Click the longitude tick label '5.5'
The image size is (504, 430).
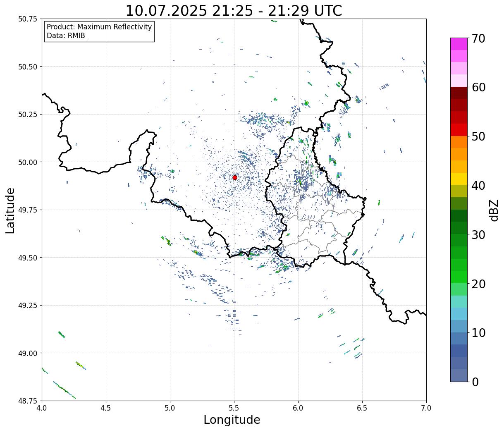pyautogui.click(x=234, y=408)
